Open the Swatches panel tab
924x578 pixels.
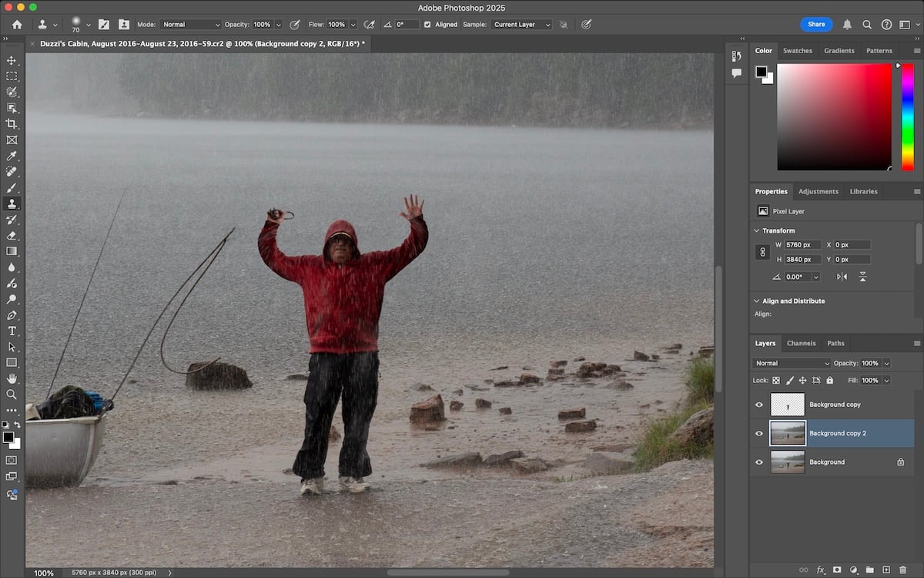[798, 50]
